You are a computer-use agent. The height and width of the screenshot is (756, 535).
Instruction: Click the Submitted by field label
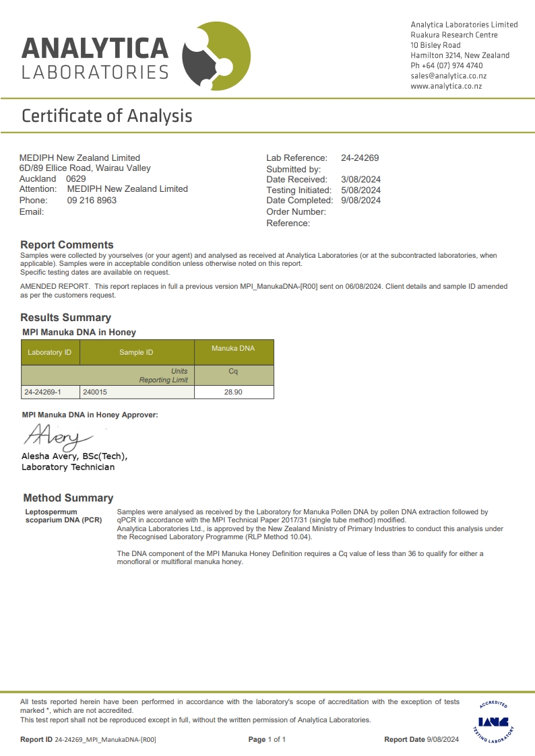[293, 169]
